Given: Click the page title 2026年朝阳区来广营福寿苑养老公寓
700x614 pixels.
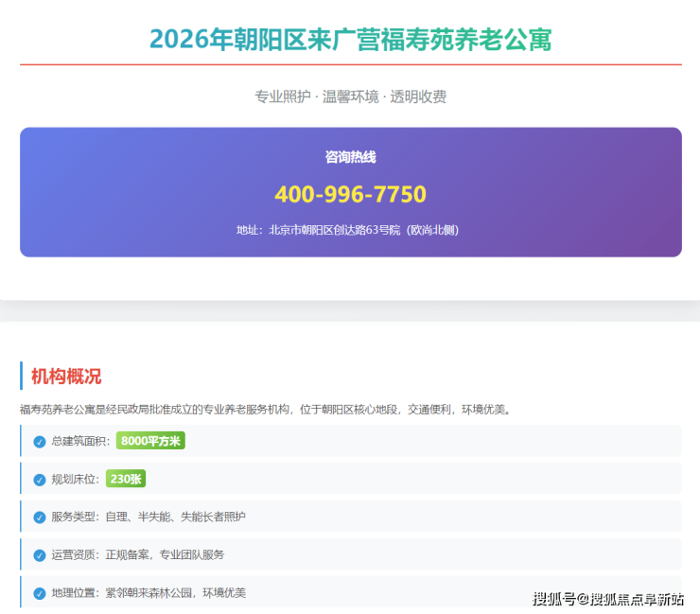Looking at the screenshot, I should pos(350,40).
